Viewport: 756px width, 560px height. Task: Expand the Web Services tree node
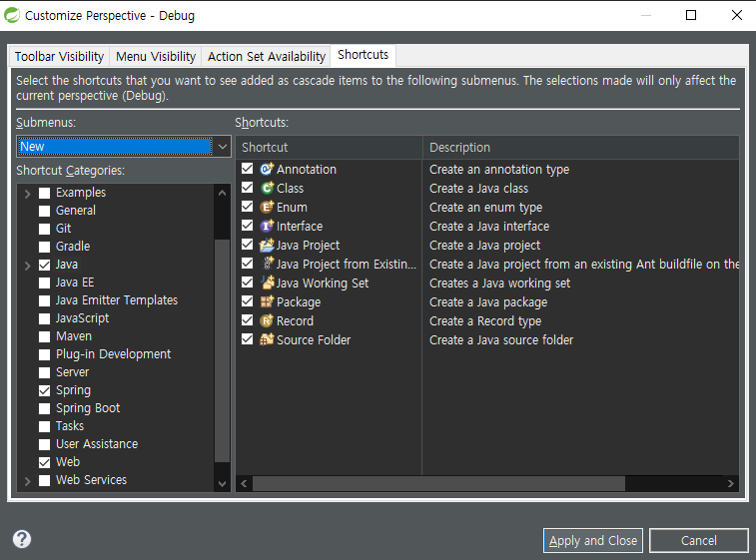[28, 480]
